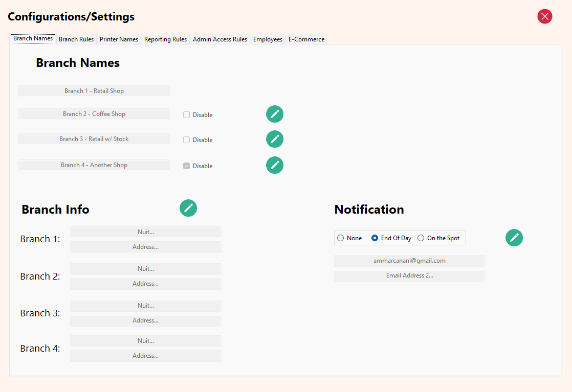Open the Admin Access Rules tab
Image resolution: width=572 pixels, height=392 pixels.
(220, 39)
